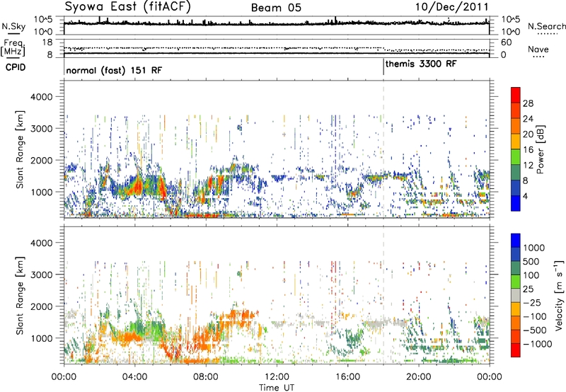Click the 'Velocity [m s-1]' colorbar title

tap(559, 295)
